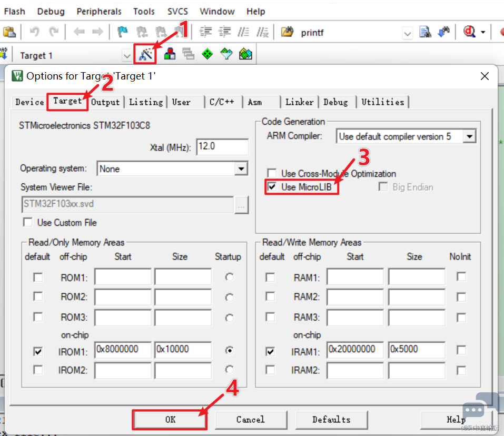Open the Flash menu
Screen dimensions: 504x436
click(14, 12)
